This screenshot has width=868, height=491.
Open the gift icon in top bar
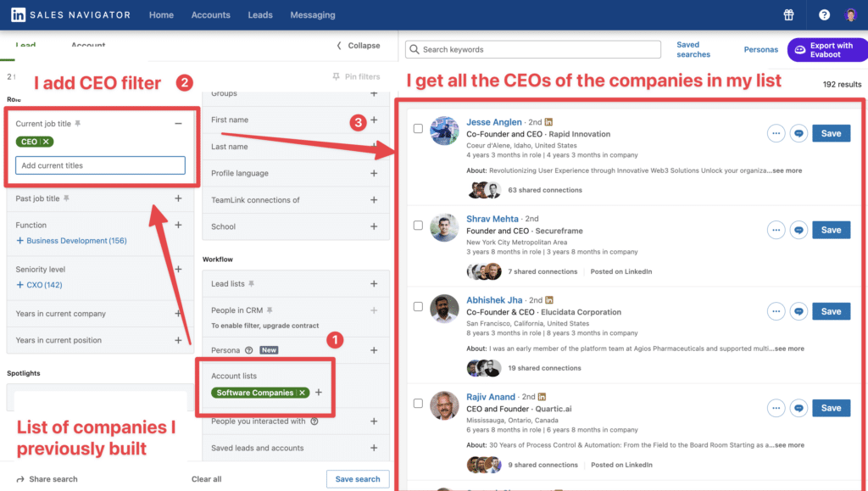point(788,15)
